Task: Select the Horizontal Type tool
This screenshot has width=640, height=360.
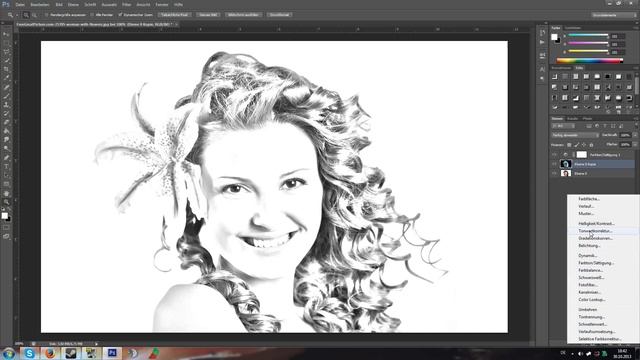Action: pyautogui.click(x=7, y=167)
